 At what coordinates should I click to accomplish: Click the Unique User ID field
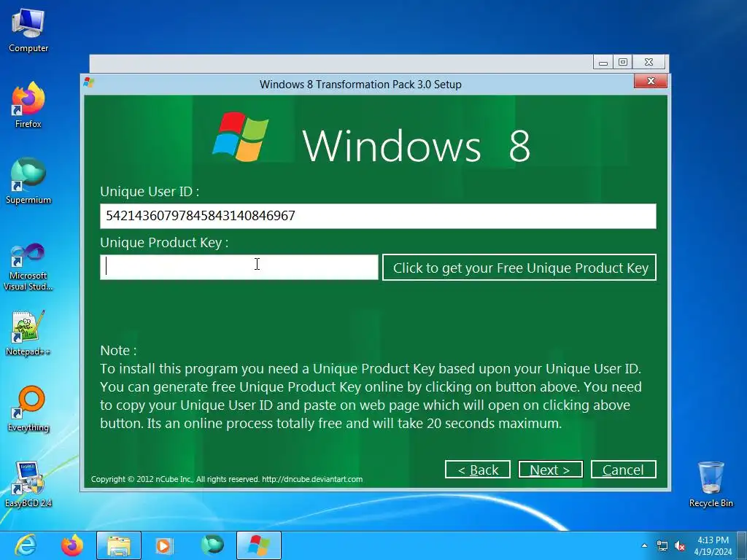point(378,216)
